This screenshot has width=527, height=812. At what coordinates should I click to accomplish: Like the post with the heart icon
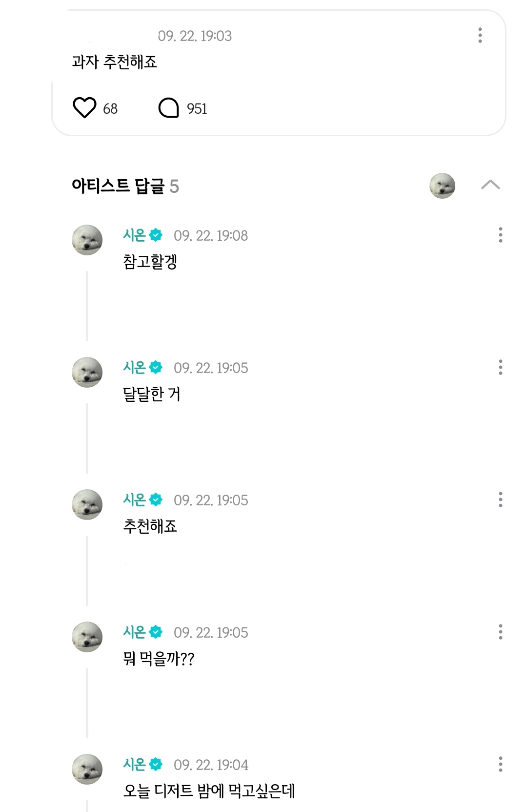click(x=84, y=108)
